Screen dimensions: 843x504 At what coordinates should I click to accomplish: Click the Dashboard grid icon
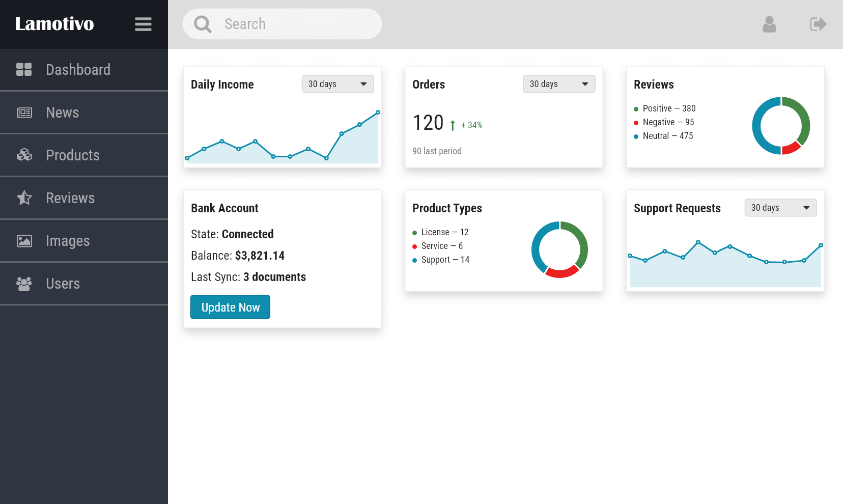tap(24, 70)
